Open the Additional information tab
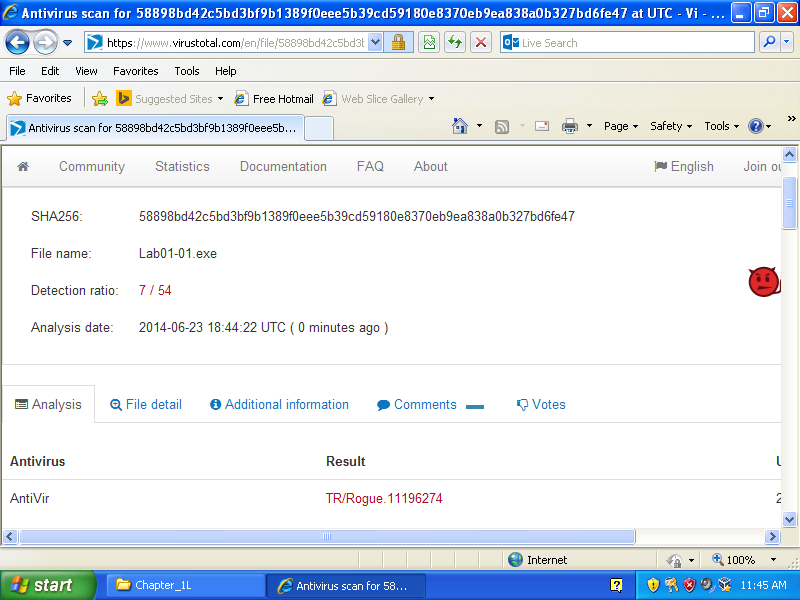Viewport: 800px width, 600px height. click(279, 405)
